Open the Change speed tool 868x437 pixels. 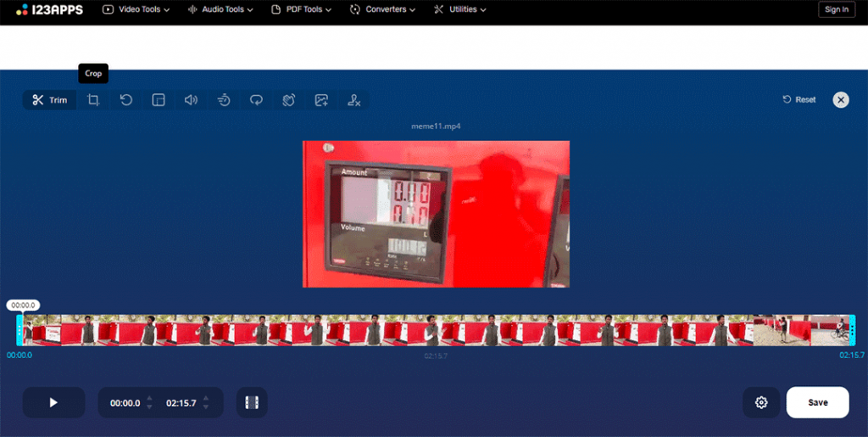click(x=224, y=100)
